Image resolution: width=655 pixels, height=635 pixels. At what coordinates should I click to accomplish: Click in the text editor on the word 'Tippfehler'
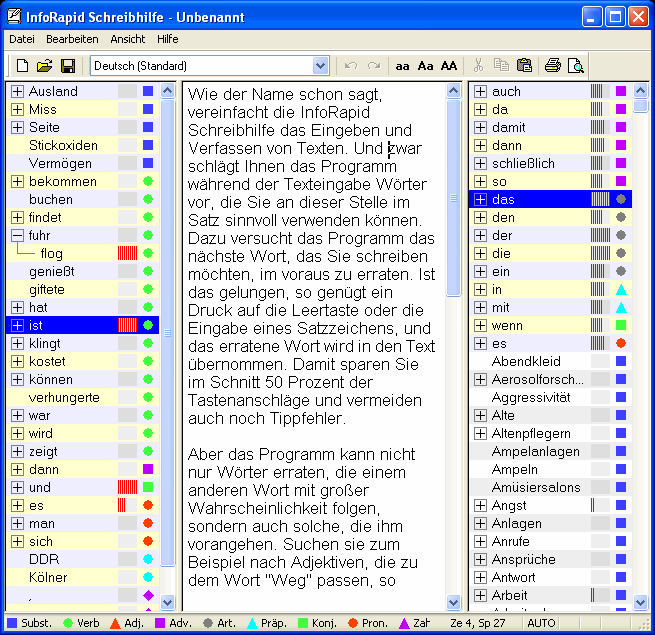(307, 418)
